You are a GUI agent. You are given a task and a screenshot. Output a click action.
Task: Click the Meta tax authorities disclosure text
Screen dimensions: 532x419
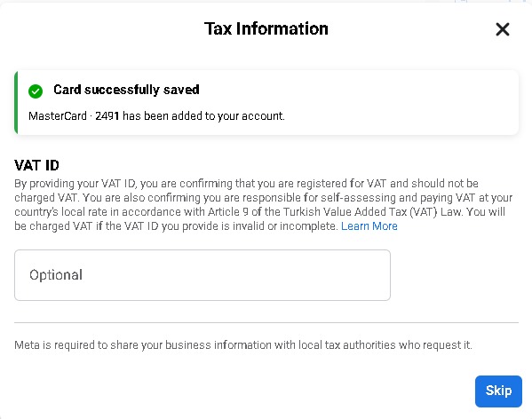(243, 345)
